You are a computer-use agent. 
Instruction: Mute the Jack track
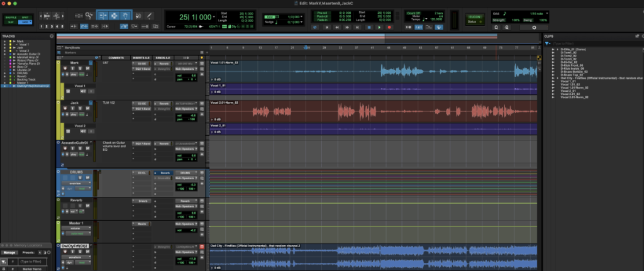(x=87, y=109)
